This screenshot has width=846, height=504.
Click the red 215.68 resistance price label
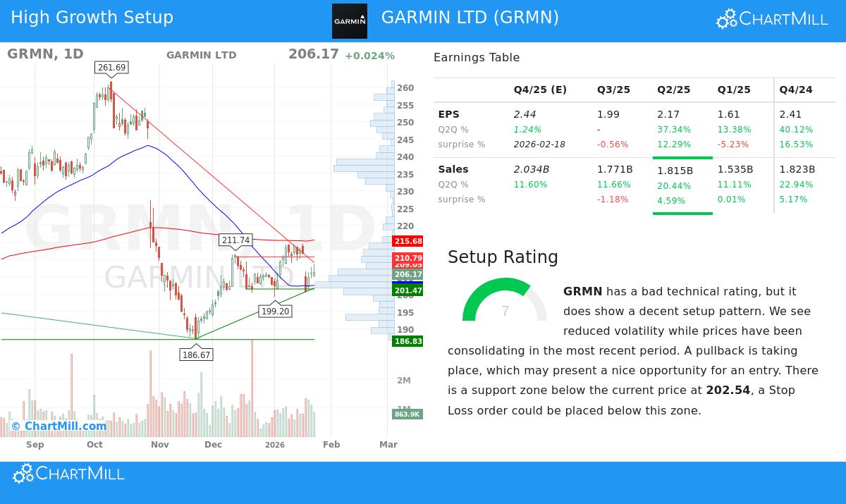[x=407, y=241]
